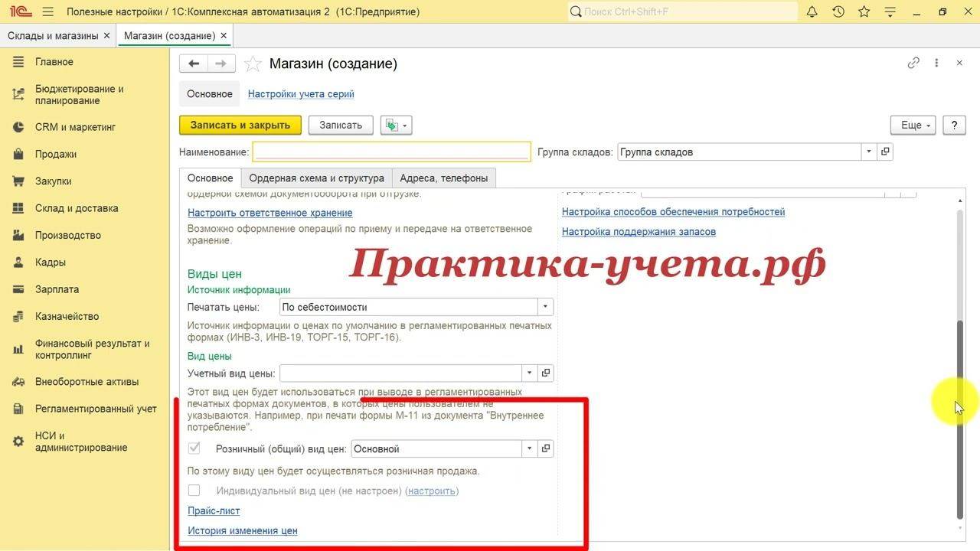This screenshot has height=551, width=980.
Task: Click the vertical scrollbar thumb
Action: [960, 419]
